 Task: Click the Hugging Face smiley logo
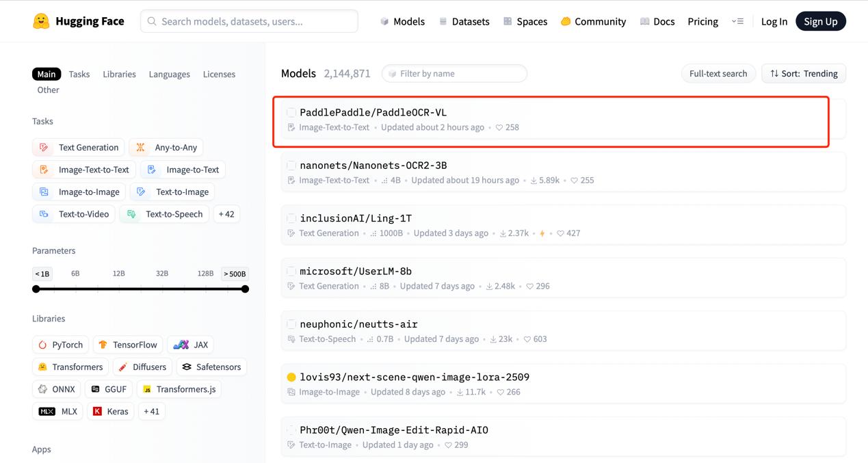click(x=41, y=21)
